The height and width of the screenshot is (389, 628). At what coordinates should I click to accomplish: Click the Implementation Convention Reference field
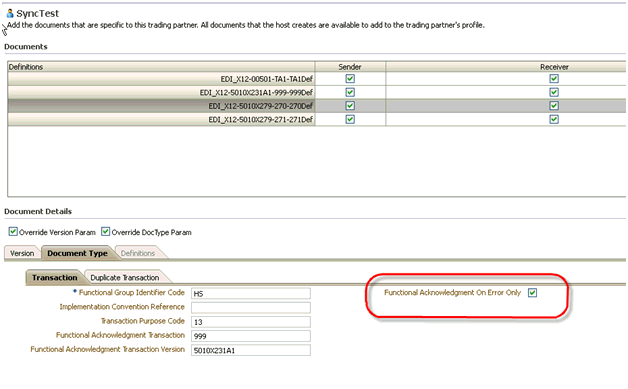[x=251, y=308]
